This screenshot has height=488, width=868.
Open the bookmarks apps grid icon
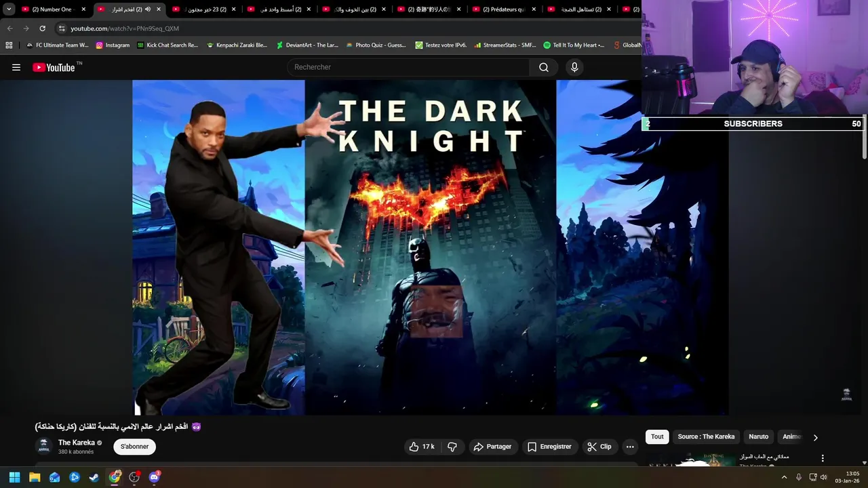coord(9,45)
